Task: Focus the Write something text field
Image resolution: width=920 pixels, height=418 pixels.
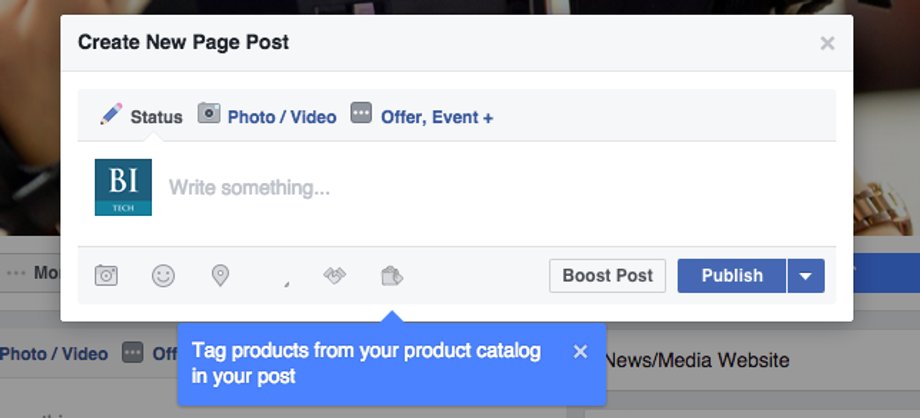Action: point(493,188)
